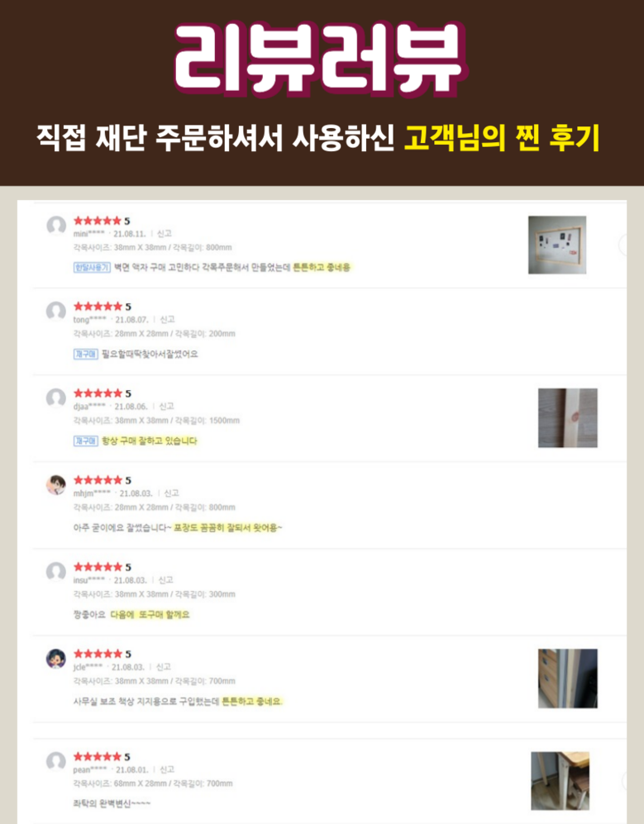Click insu**** reviewer avatar icon
This screenshot has height=824, width=644.
56,571
